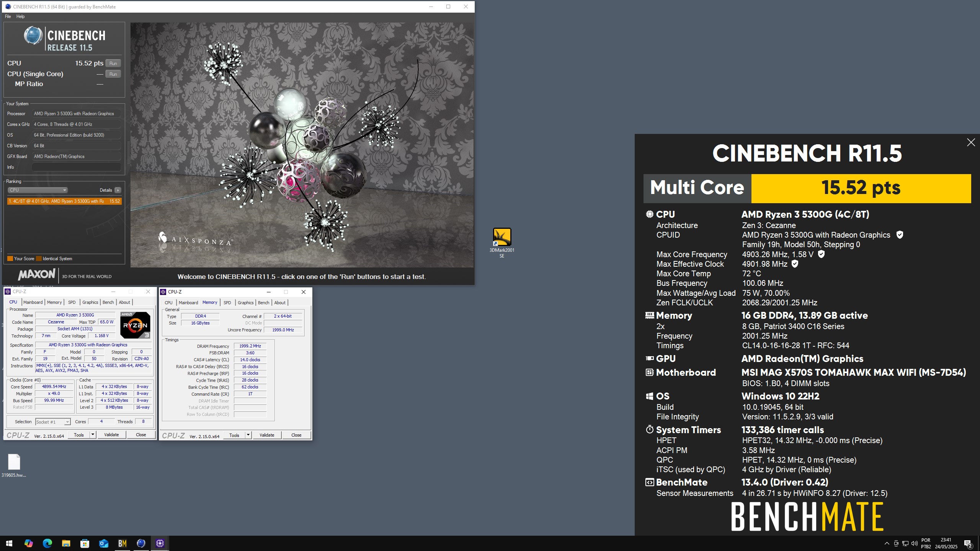Screen dimensions: 980x551
Task: Open the clock showing 23:41
Action: tap(946, 543)
